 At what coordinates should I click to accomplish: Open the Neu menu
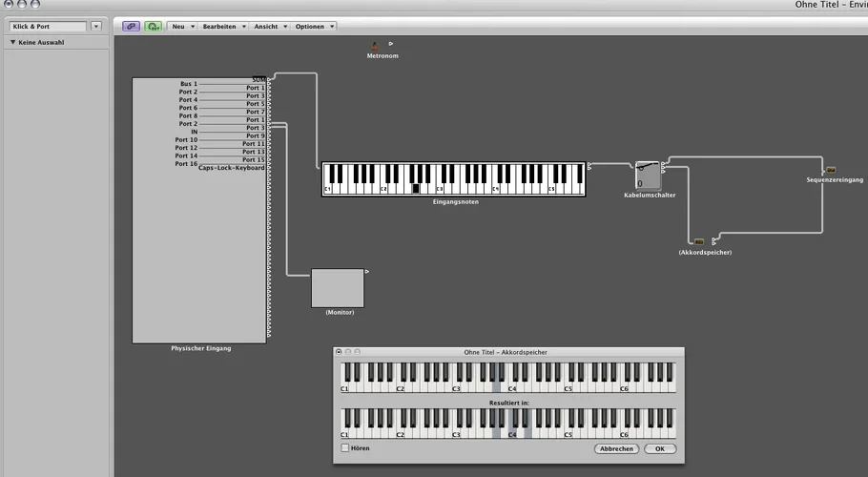click(183, 26)
